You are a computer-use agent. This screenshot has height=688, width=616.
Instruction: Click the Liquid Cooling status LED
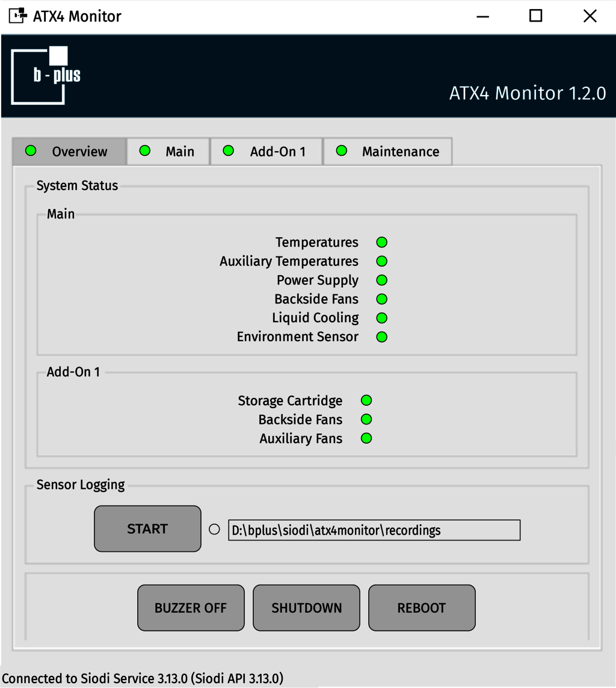point(382,318)
